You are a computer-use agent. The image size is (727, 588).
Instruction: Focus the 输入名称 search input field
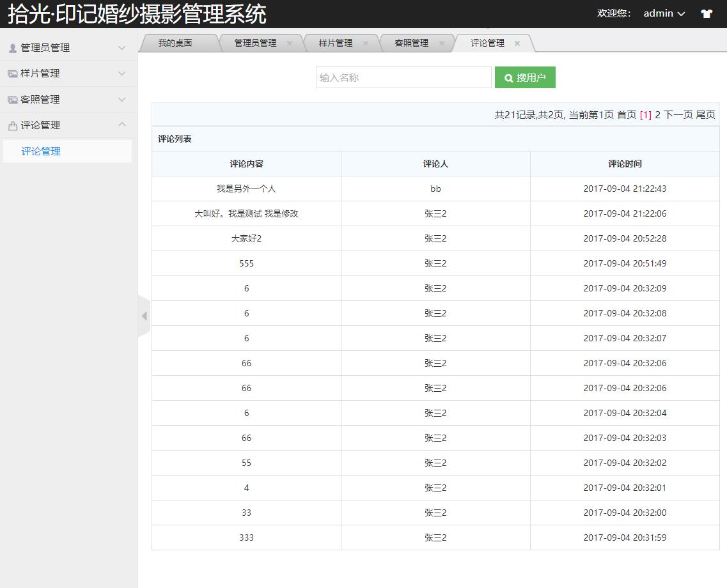(403, 77)
